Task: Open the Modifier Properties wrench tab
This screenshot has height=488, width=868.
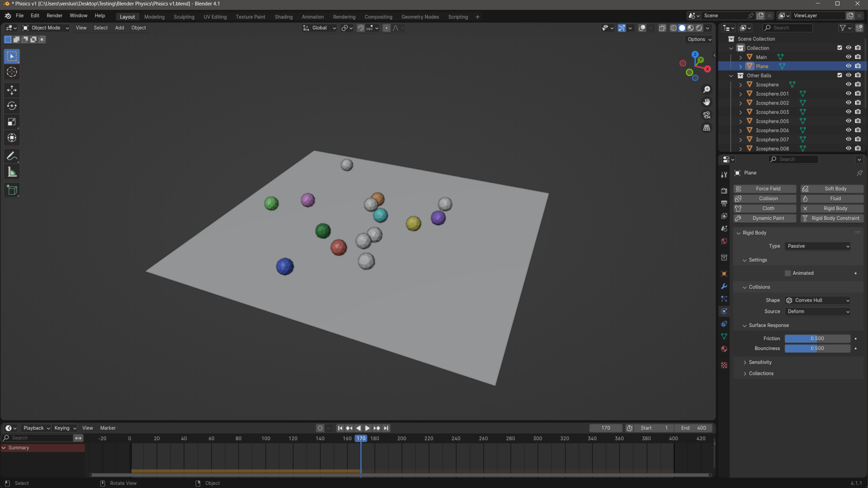Action: click(724, 286)
